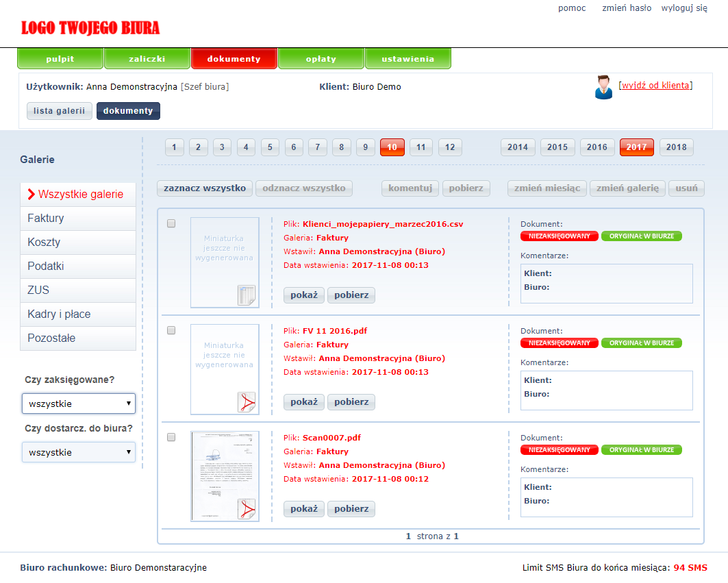This screenshot has width=728, height=583.
Task: Switch to the opłaty tab
Action: tap(321, 59)
